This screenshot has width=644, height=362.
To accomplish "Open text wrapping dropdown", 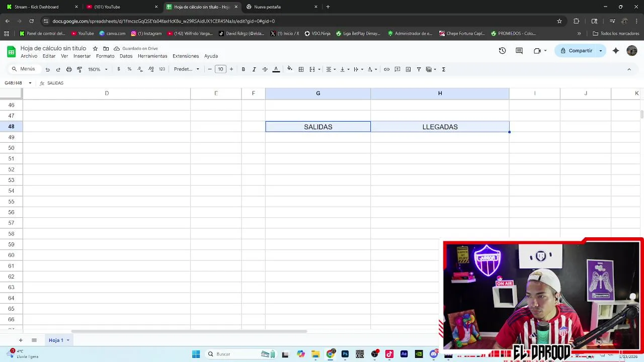I will 358,69.
